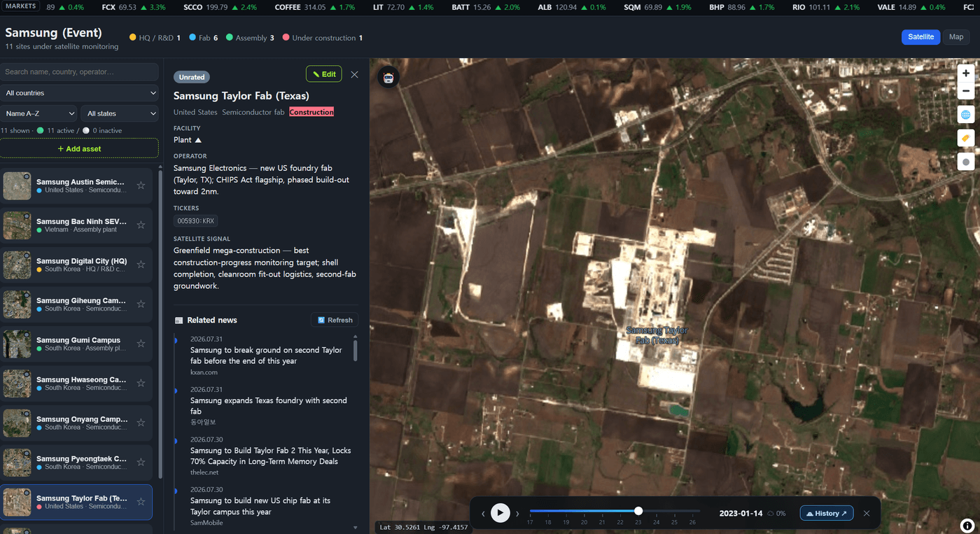Star the Samsung Digital City (HQ) asset
980x534 pixels.
(x=141, y=265)
